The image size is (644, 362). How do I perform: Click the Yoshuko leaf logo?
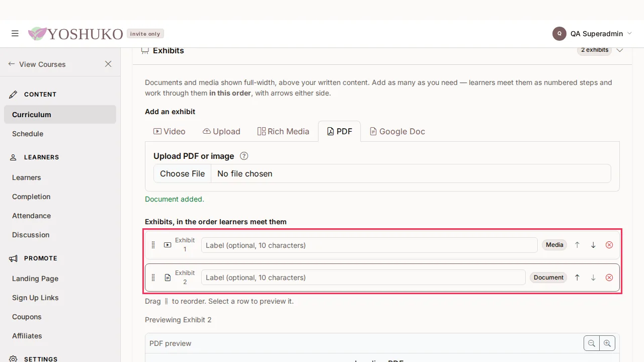(x=37, y=34)
